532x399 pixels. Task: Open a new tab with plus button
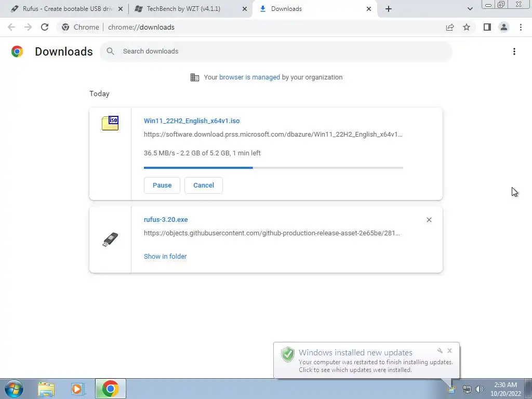tap(389, 9)
